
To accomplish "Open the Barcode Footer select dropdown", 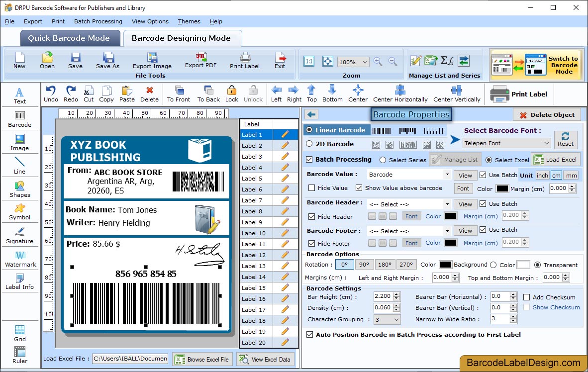I will click(x=447, y=231).
